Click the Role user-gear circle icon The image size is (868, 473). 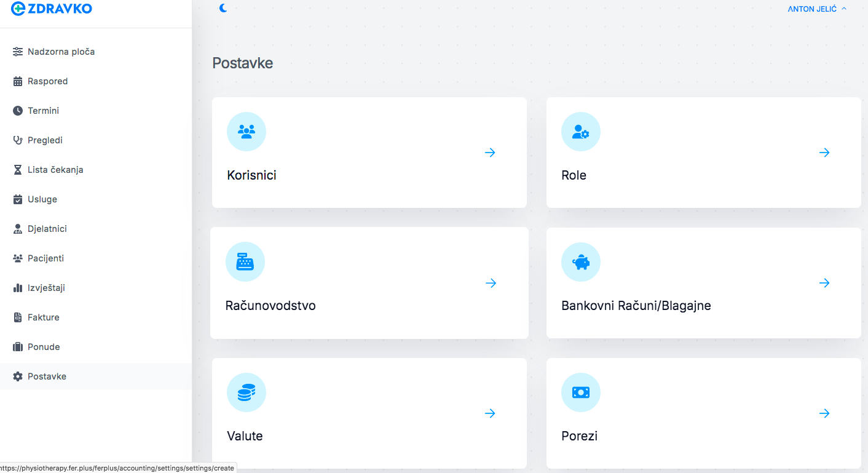[x=581, y=132]
